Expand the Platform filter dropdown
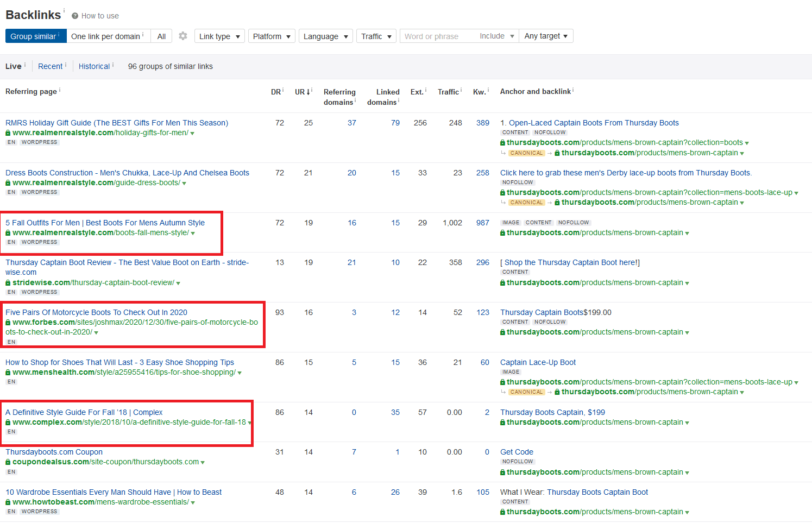812x523 pixels. 272,36
